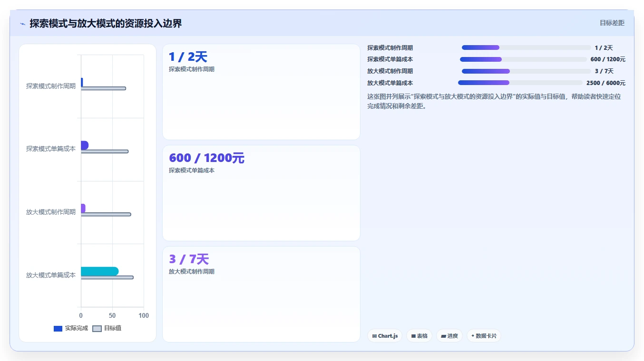Image resolution: width=644 pixels, height=361 pixels.
Task: Select the 表格 tag
Action: point(419,336)
